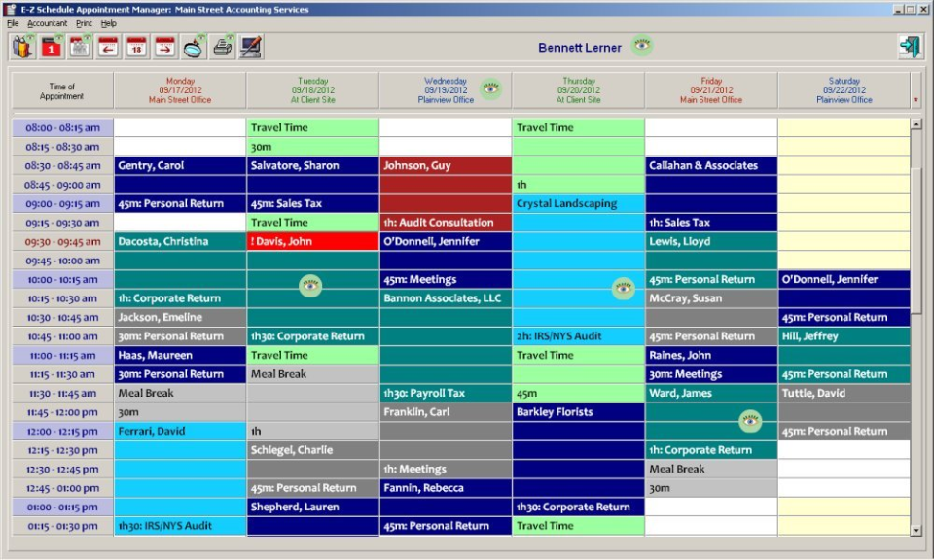Click the multi-calendar schedule icon
This screenshot has width=934, height=560.
78,45
